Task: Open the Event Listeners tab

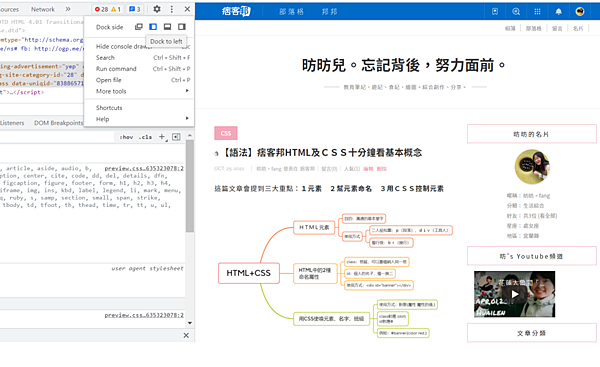Action: tap(11, 123)
